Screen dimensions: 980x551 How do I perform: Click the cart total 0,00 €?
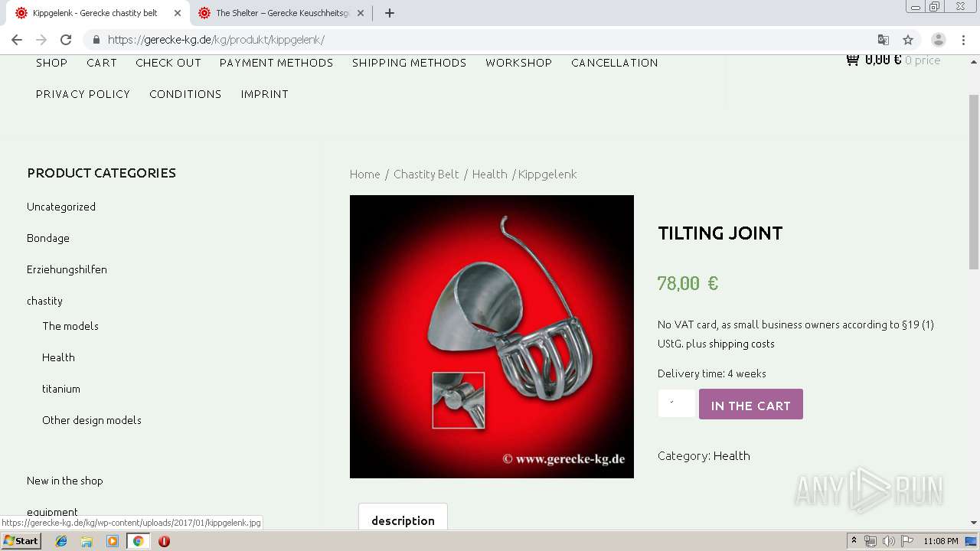click(x=883, y=60)
